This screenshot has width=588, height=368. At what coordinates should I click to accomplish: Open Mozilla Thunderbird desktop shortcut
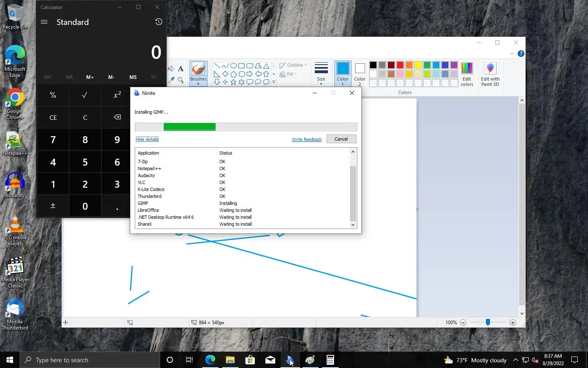click(x=15, y=314)
